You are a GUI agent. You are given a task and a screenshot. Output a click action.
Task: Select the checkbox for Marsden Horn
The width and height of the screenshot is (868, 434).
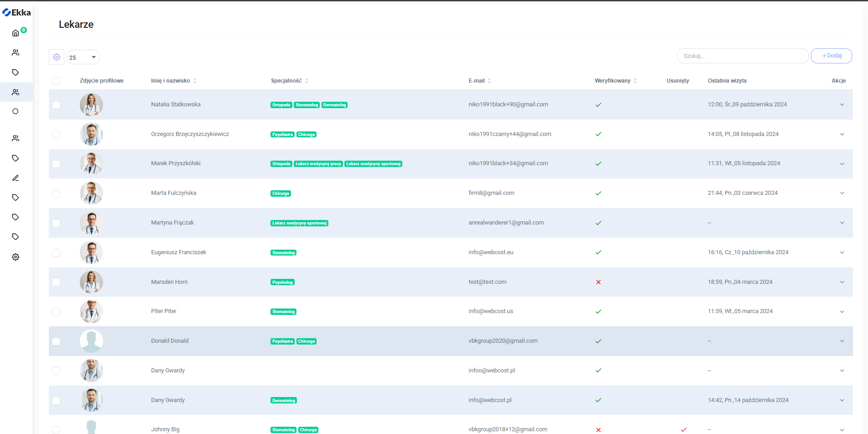point(56,282)
